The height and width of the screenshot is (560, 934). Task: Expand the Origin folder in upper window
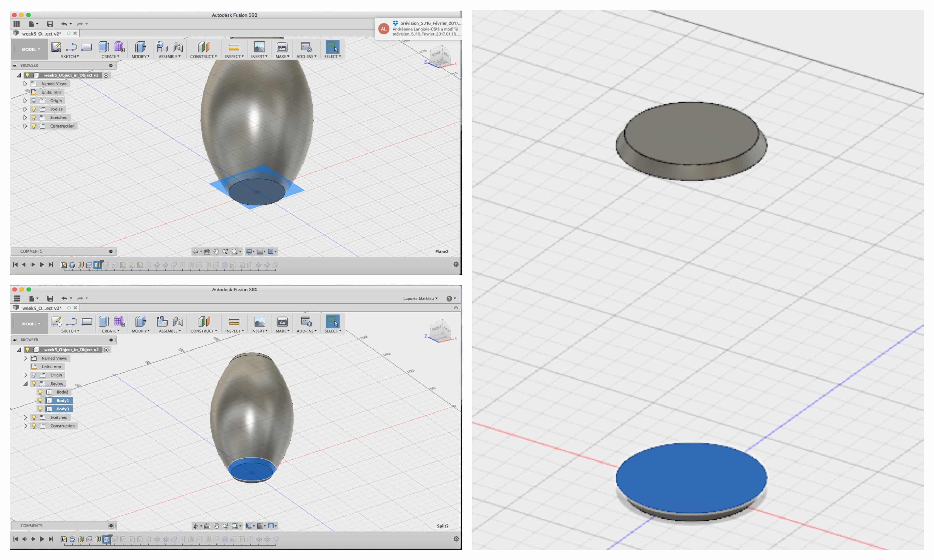(x=25, y=100)
